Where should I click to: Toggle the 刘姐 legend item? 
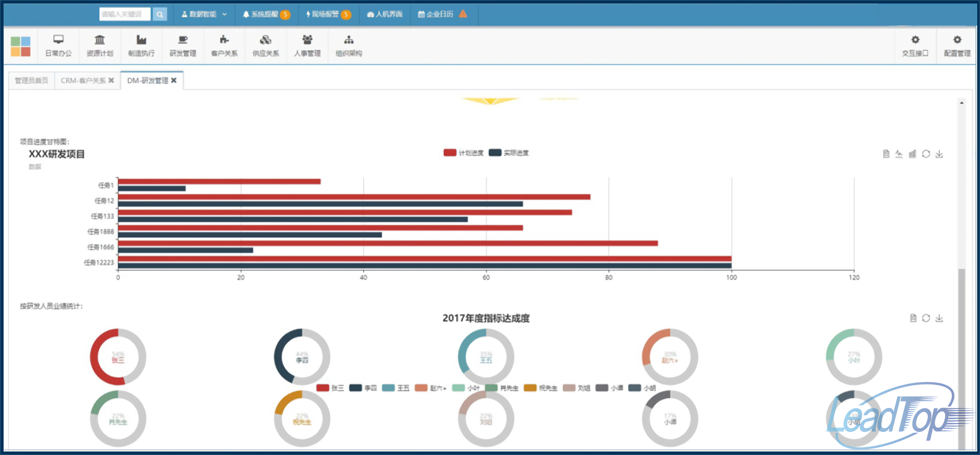576,388
